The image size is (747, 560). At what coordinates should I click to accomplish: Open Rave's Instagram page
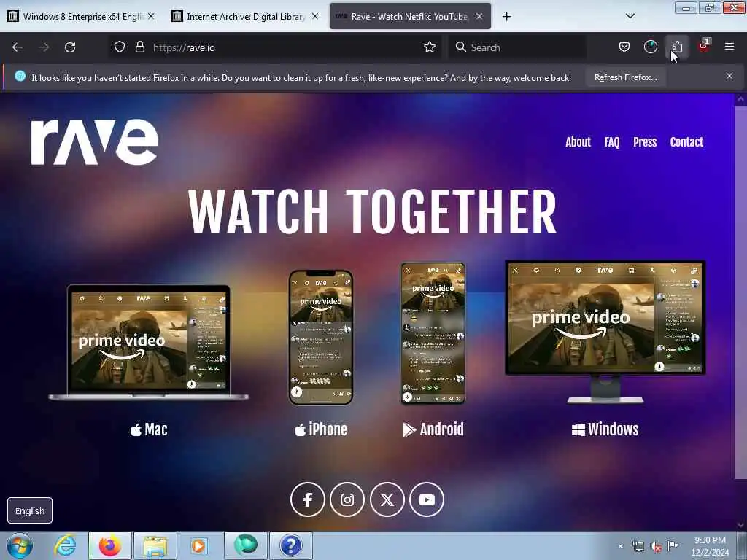click(347, 499)
